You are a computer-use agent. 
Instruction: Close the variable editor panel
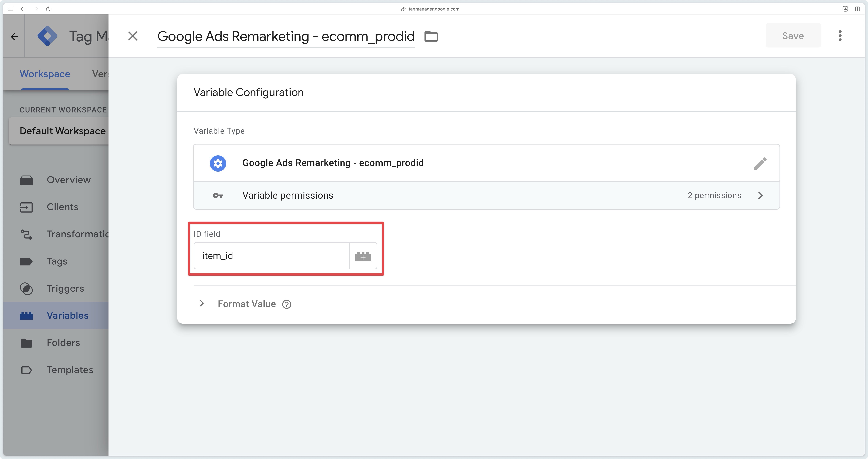(133, 36)
